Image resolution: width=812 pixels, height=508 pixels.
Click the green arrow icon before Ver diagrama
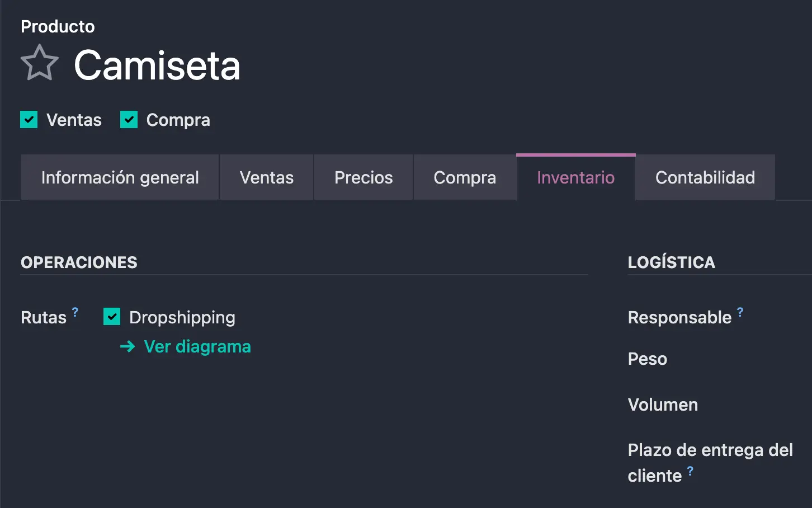pyautogui.click(x=128, y=346)
